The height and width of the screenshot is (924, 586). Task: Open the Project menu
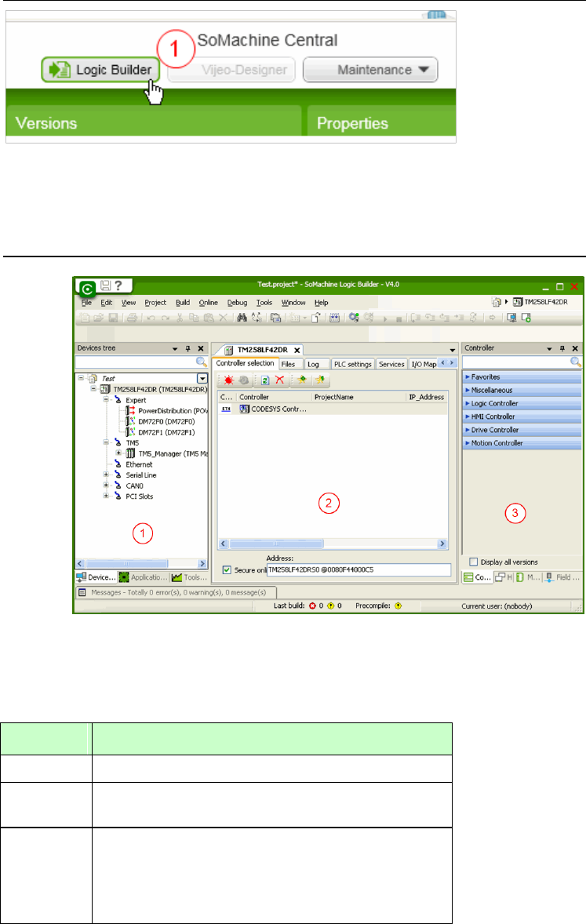155,302
